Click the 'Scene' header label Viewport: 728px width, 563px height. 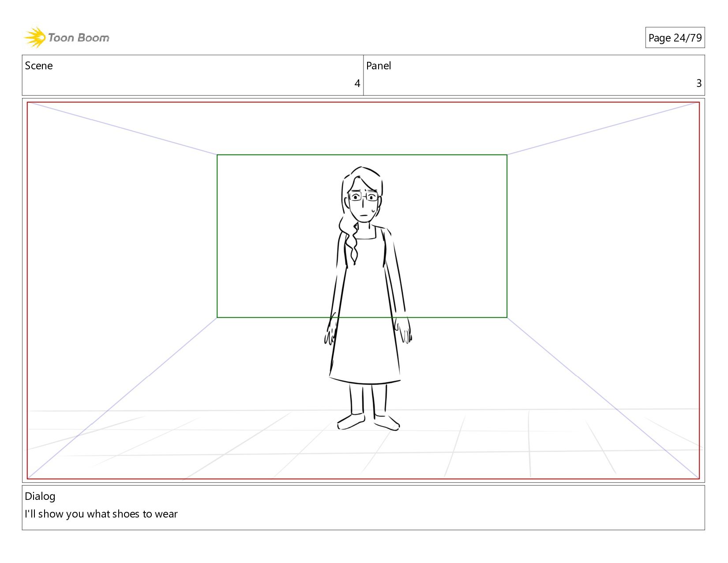[x=39, y=66]
